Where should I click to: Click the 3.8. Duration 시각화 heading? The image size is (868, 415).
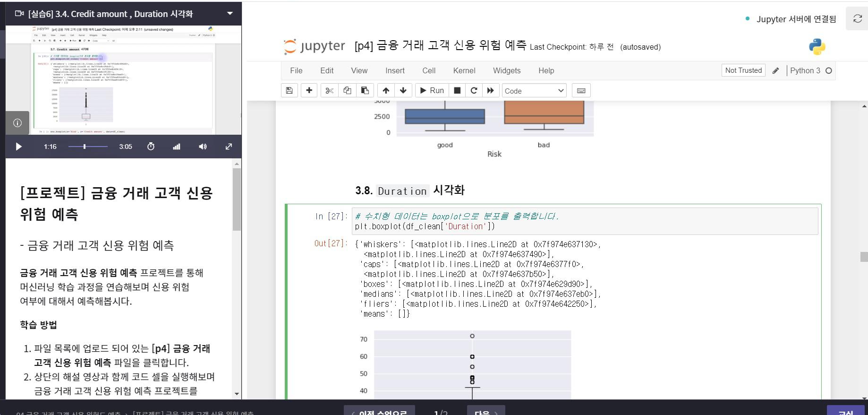(410, 190)
